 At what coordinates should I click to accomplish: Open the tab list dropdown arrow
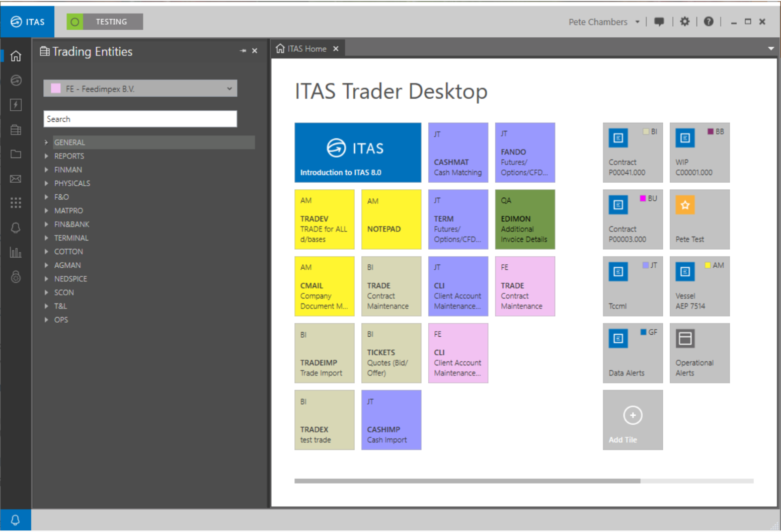click(x=770, y=49)
